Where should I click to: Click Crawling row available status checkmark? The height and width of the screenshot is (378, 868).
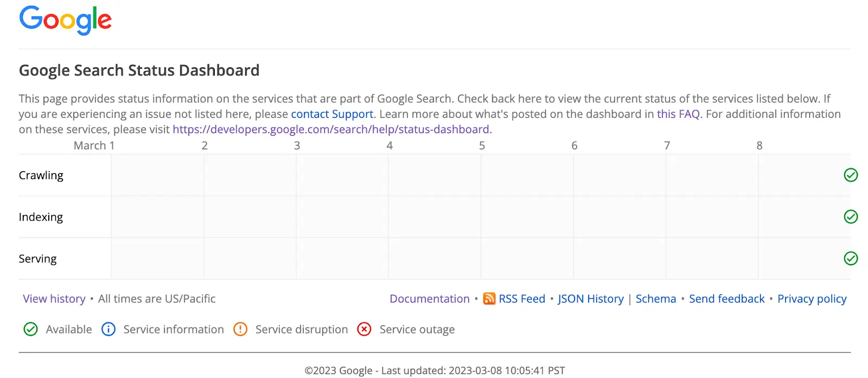pos(851,175)
